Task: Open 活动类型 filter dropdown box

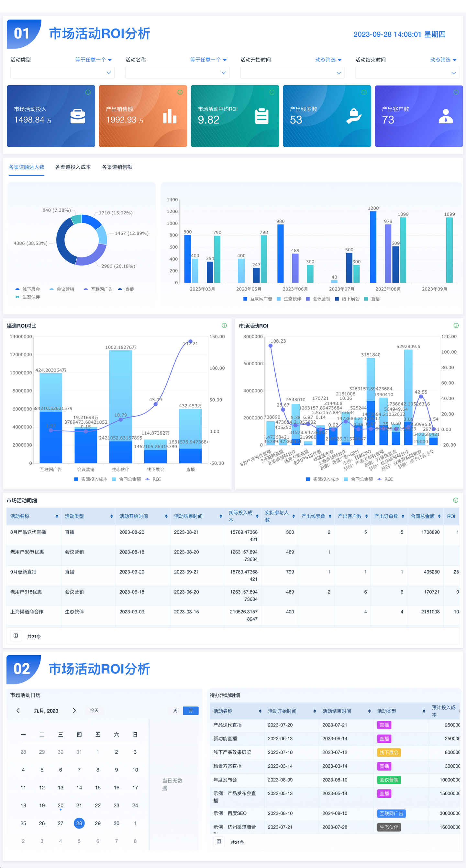Action: (x=62, y=73)
